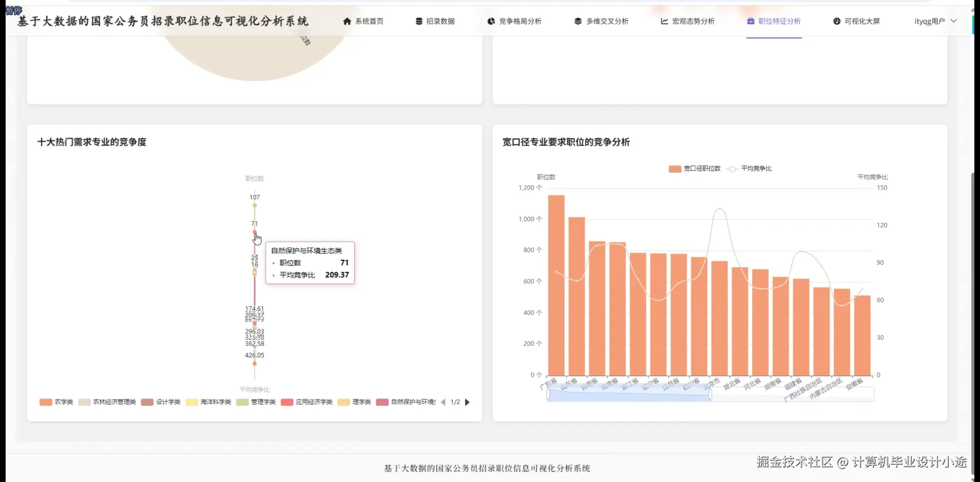Viewport: 980px width, 482px height.
Task: Click the 竞争格局分析 pie chart icon
Action: coord(491,21)
